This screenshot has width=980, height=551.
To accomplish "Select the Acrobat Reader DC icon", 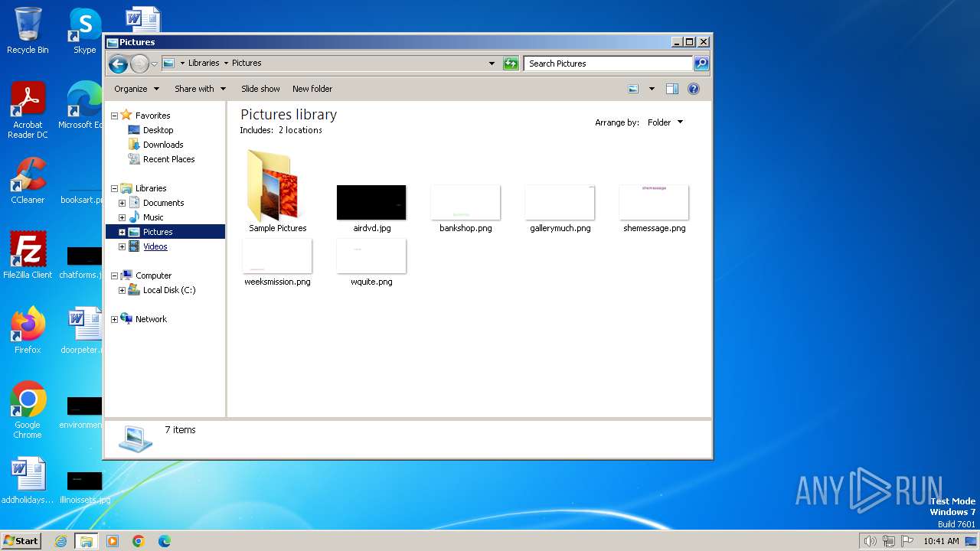I will tap(28, 110).
